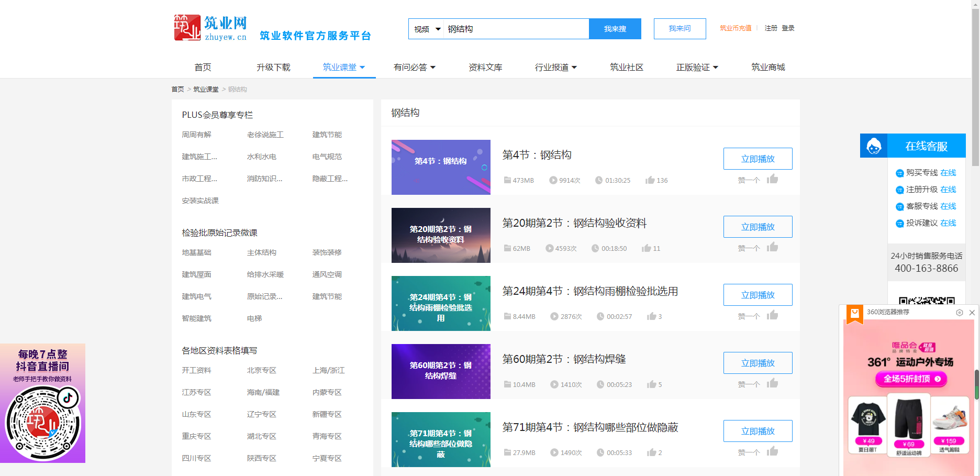
Task: Open the 安装实战课 category link
Action: click(200, 201)
